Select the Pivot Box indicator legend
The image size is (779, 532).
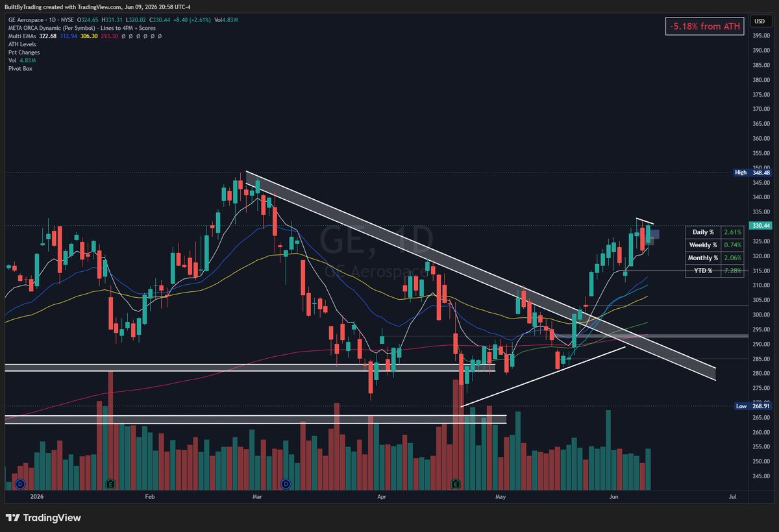(x=19, y=68)
